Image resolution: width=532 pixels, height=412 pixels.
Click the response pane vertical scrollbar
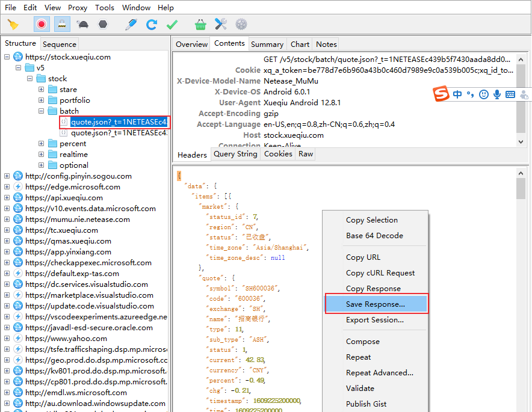(x=521, y=289)
